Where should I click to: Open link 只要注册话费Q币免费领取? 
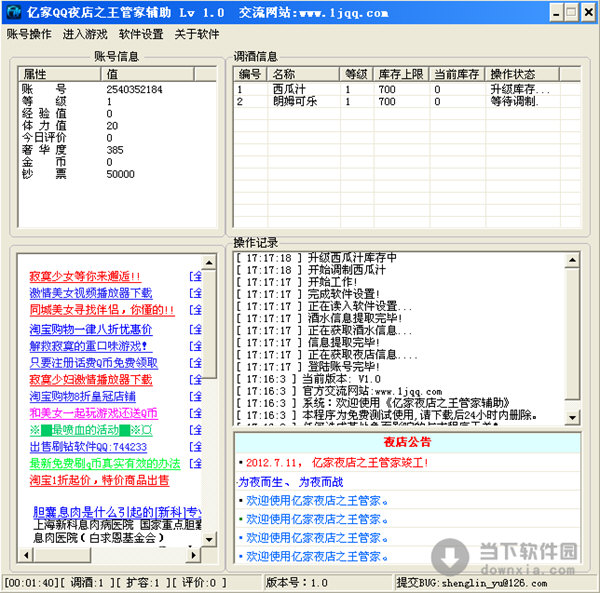tap(93, 363)
